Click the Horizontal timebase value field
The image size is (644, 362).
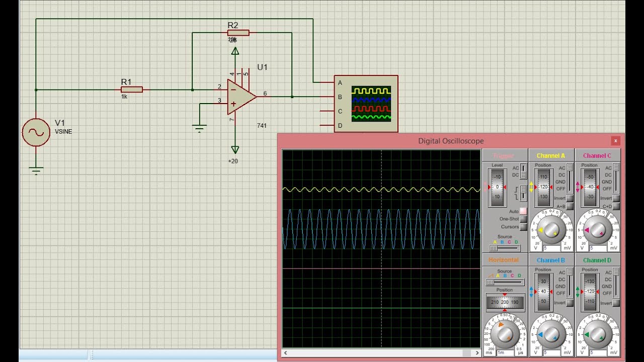505,352
